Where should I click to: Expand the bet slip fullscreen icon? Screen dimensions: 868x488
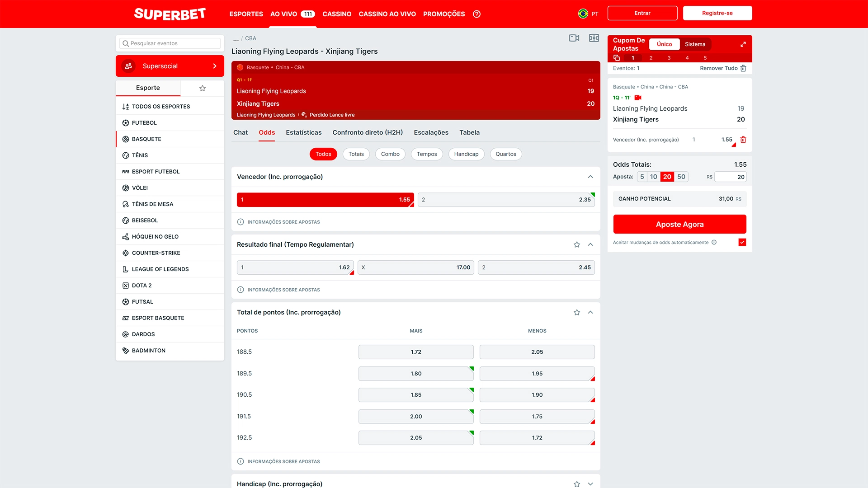point(743,44)
